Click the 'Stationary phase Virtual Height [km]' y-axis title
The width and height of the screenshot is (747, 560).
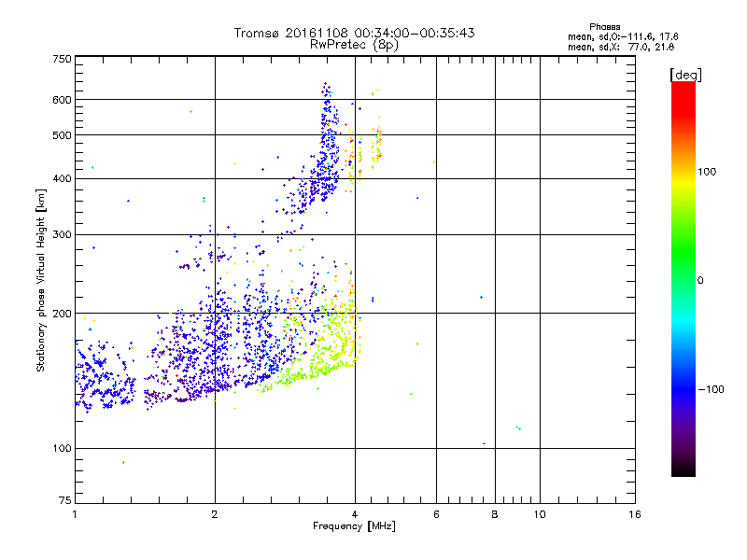pos(41,280)
